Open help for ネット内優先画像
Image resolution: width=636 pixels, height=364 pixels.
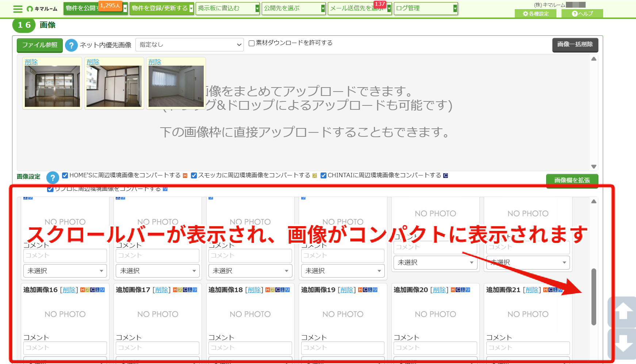click(x=71, y=46)
